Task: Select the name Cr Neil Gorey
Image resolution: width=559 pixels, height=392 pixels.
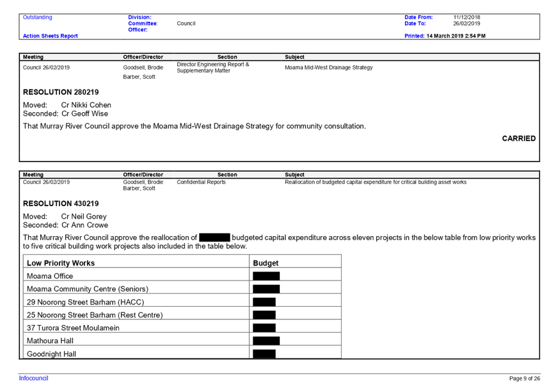Action: 84,217
